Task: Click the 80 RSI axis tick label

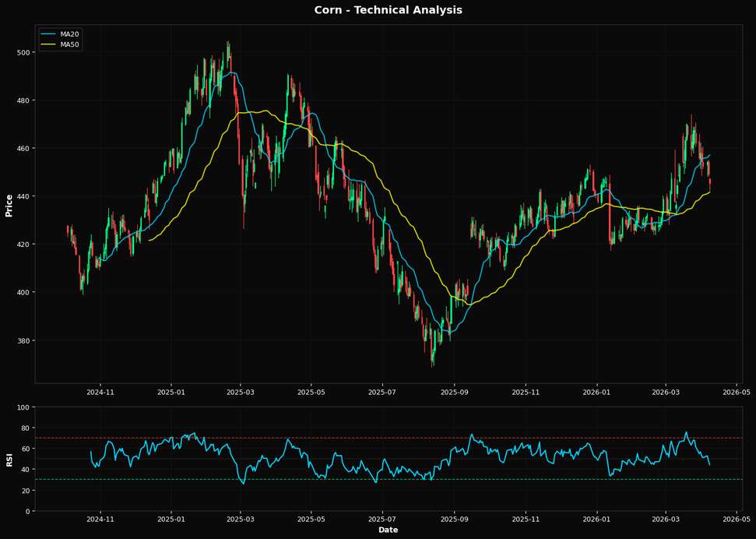Action: point(26,428)
